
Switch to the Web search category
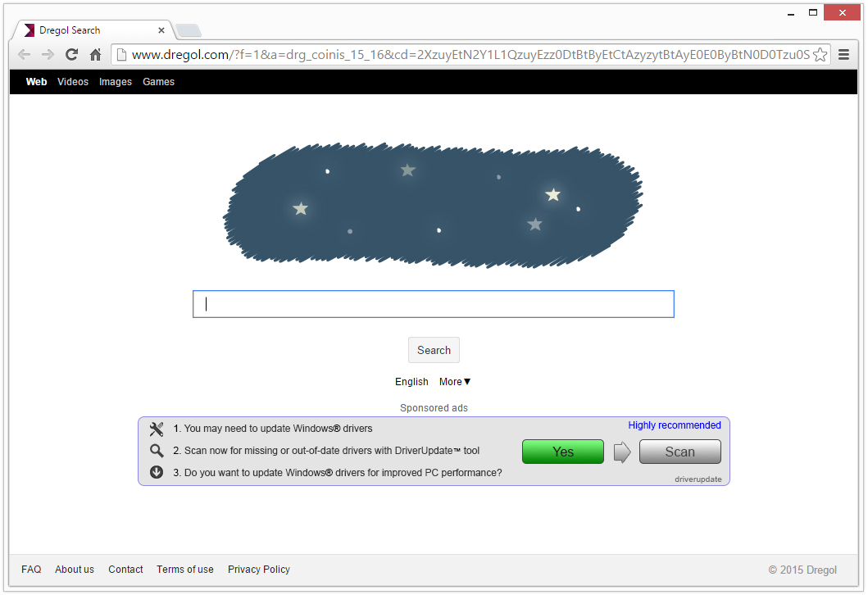click(37, 82)
